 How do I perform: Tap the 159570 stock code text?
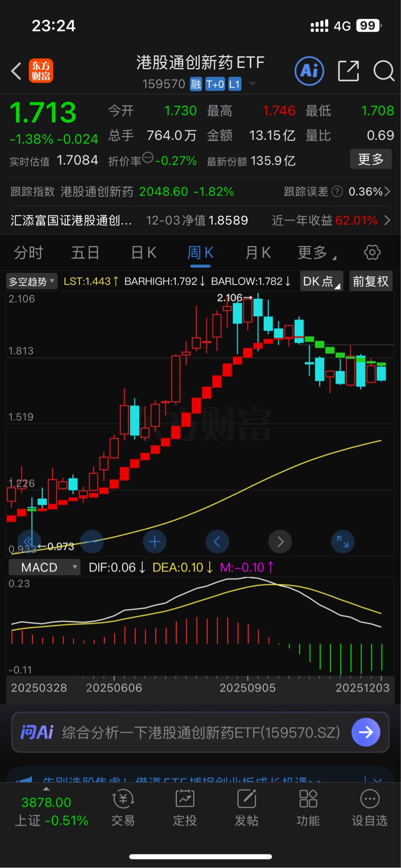point(164,84)
